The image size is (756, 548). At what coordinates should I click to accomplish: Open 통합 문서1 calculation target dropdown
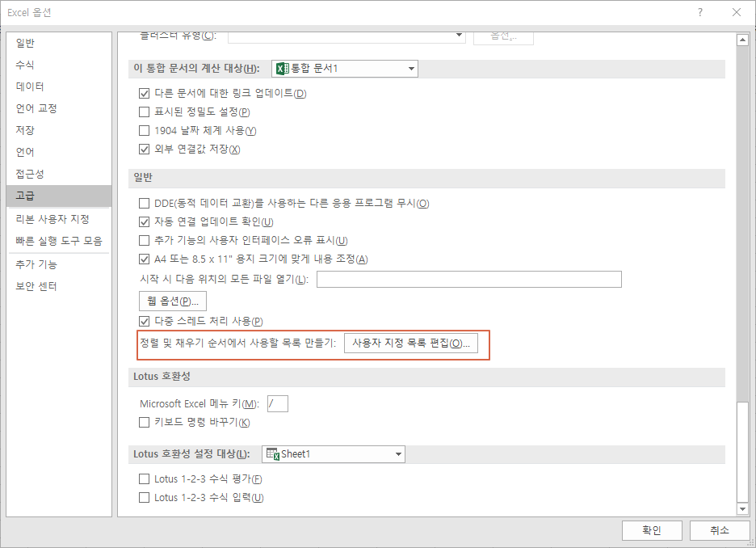tap(345, 69)
